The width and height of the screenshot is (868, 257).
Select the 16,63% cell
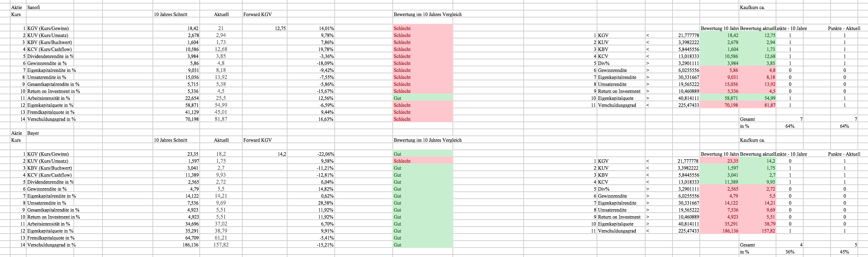[x=326, y=119]
